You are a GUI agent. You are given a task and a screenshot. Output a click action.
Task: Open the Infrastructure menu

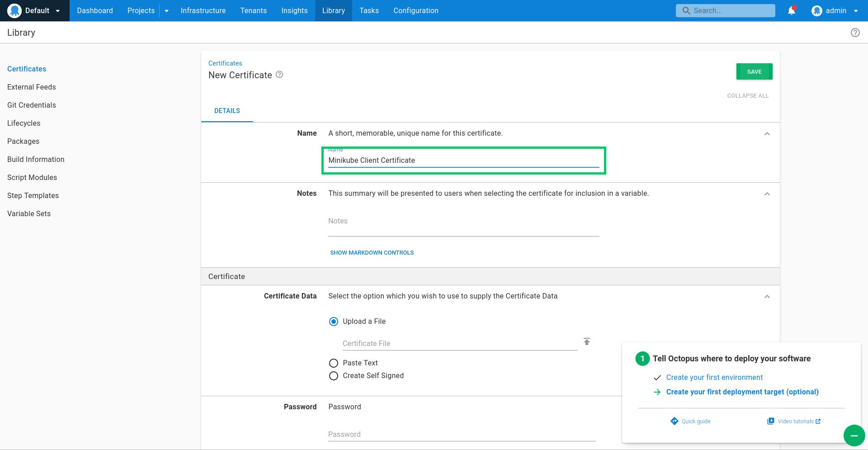[203, 10]
